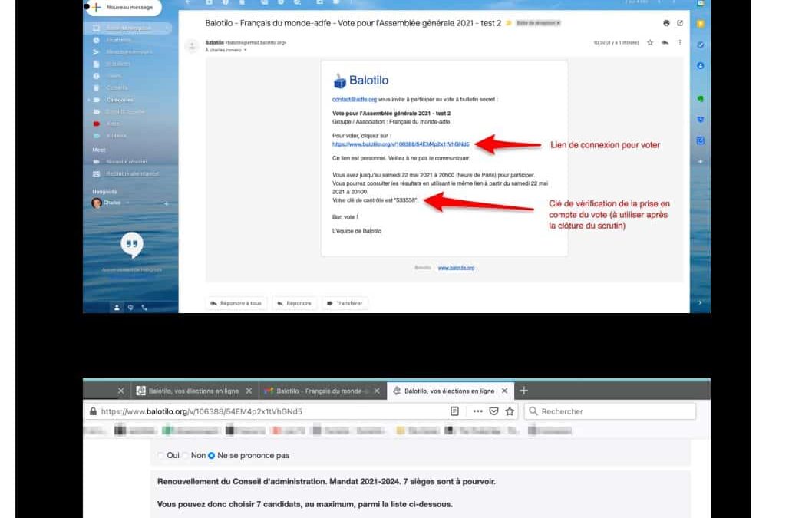Choose 'Ne se prononce pas' radio button
This screenshot has height=518, width=812.
point(212,456)
